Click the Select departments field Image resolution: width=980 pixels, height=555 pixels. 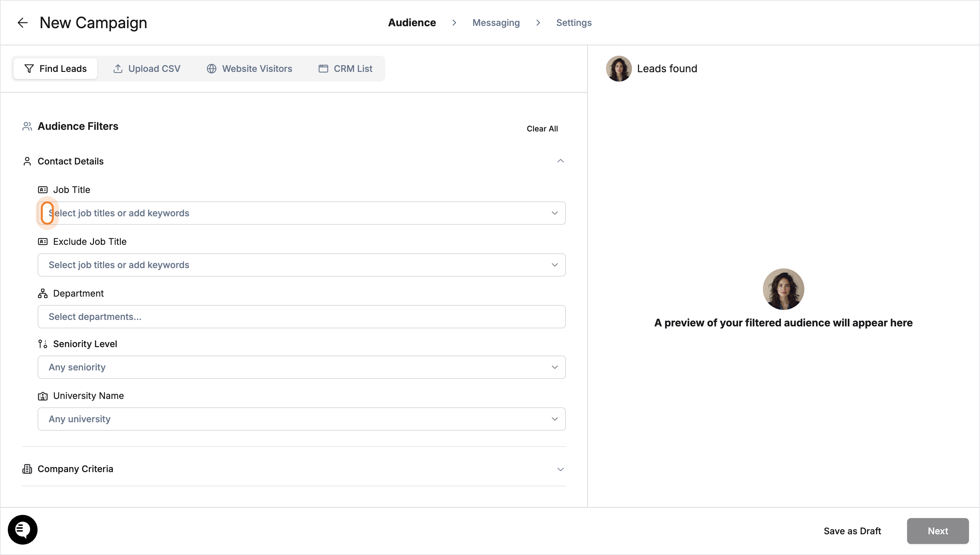pos(301,317)
